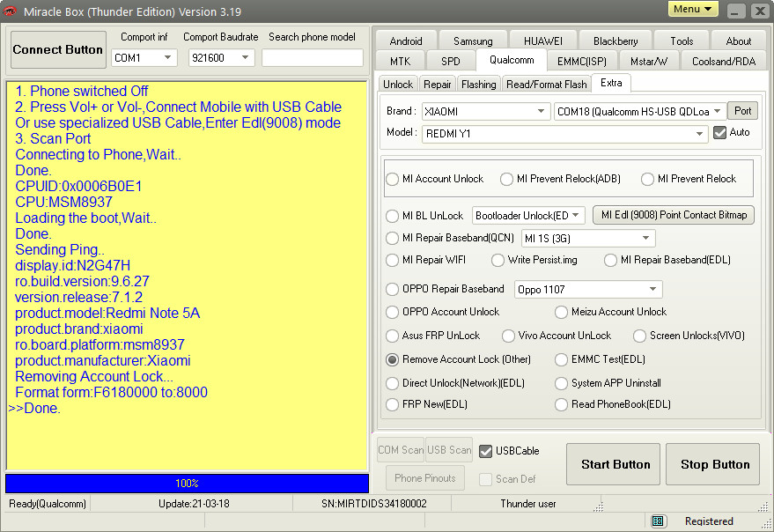Open the Mstar/W tab

coord(649,62)
